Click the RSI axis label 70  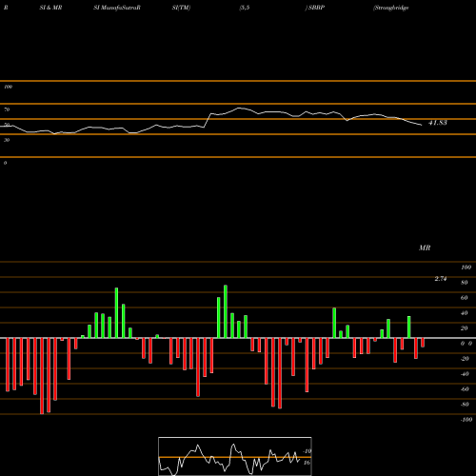click(7, 109)
